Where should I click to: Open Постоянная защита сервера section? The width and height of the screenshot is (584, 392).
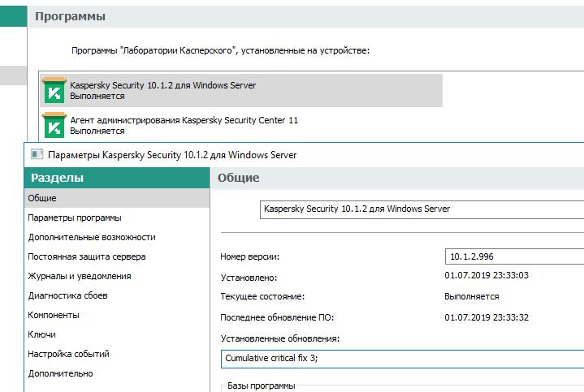click(x=87, y=256)
